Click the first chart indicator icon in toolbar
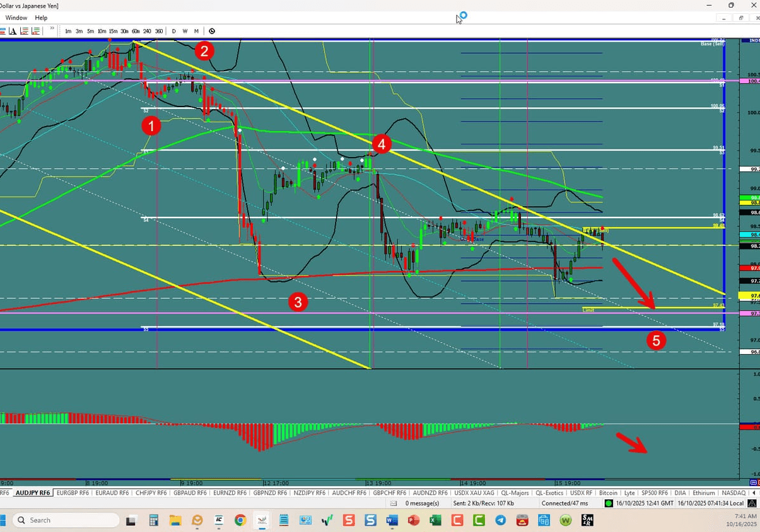 pyautogui.click(x=3, y=31)
